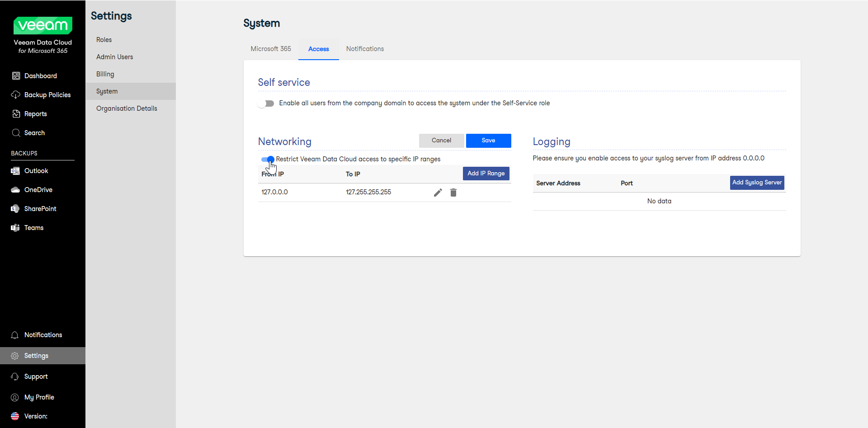This screenshot has height=428, width=868.
Task: Open Admin Users settings
Action: (x=115, y=57)
